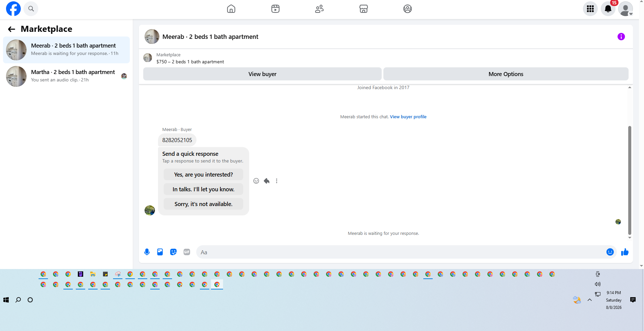Image resolution: width=644 pixels, height=331 pixels.
Task: Open the network status tray icon
Action: [598, 294]
